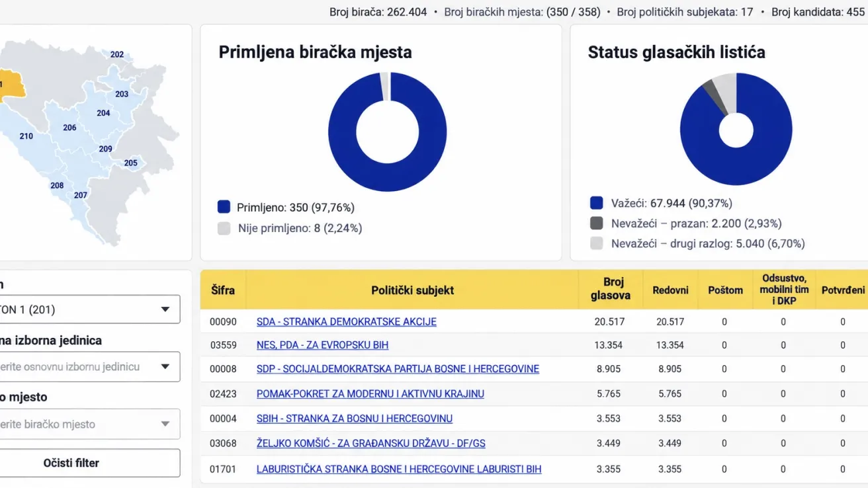
Task: Click party code 00090 in the table
Action: point(223,322)
